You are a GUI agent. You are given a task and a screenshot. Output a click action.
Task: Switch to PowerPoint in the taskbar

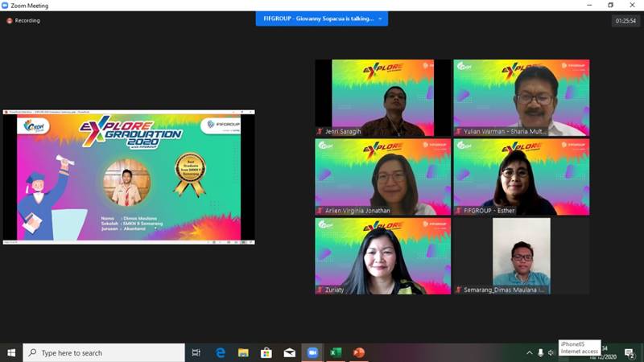click(359, 352)
